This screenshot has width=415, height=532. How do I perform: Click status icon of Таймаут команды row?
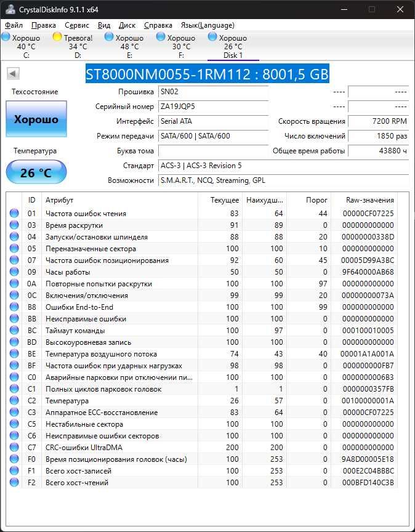(14, 331)
